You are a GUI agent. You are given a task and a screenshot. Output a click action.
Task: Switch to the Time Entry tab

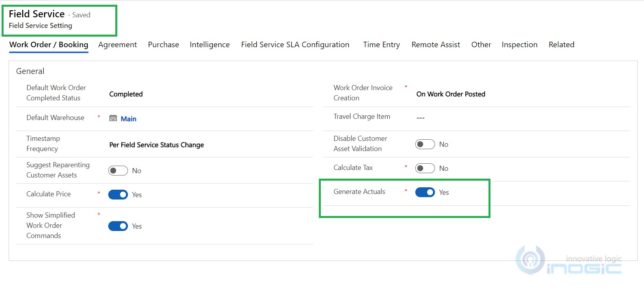[x=381, y=44]
